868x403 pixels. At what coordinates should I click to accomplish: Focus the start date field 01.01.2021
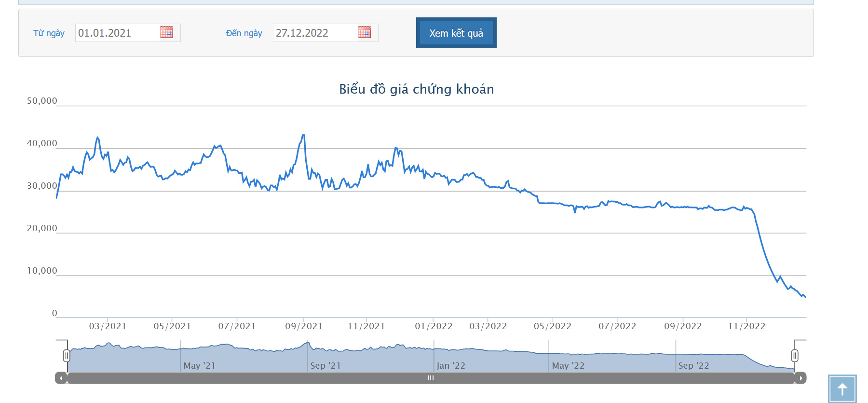coord(117,33)
